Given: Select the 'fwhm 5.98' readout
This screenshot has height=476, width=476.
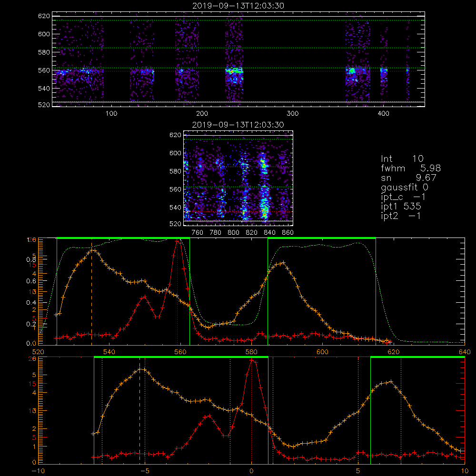Looking at the screenshot, I should [x=411, y=168].
